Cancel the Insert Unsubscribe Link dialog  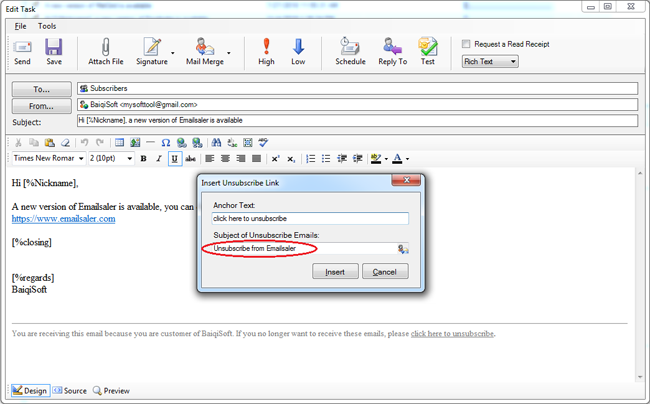[385, 271]
